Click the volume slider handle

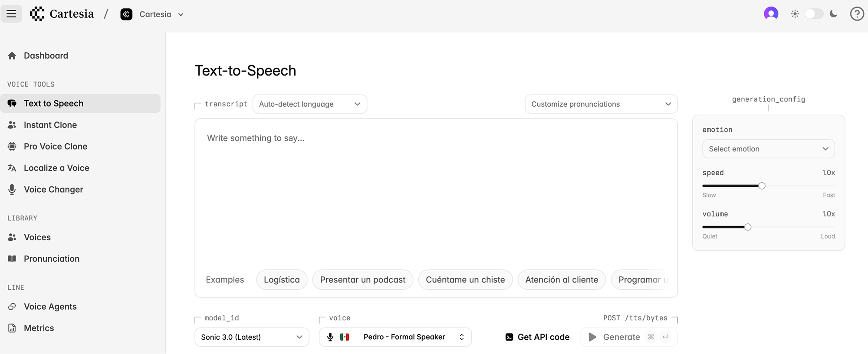click(748, 227)
